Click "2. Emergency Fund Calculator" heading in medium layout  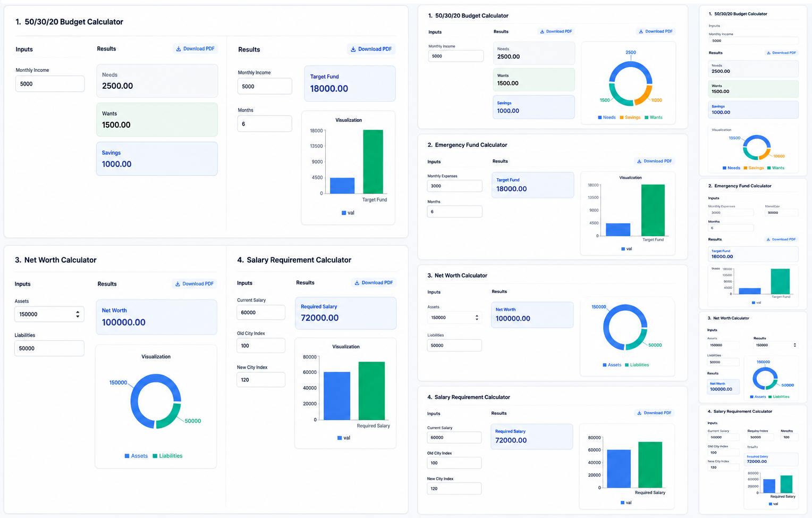(x=468, y=145)
